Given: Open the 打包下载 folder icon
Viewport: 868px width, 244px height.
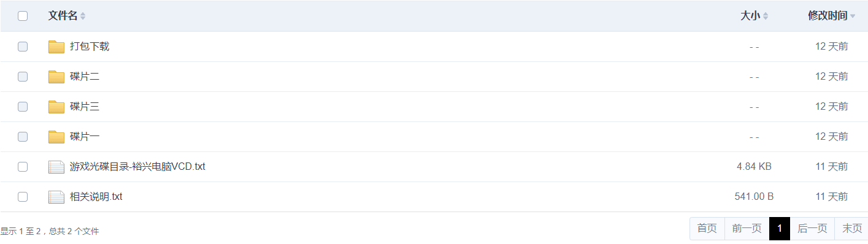Looking at the screenshot, I should [56, 47].
